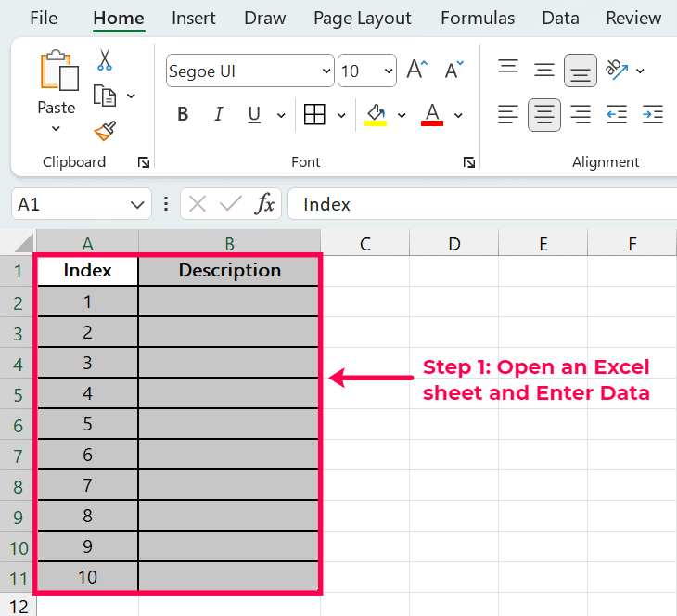Toggle Align Right
This screenshot has height=616, width=677.
[x=581, y=114]
